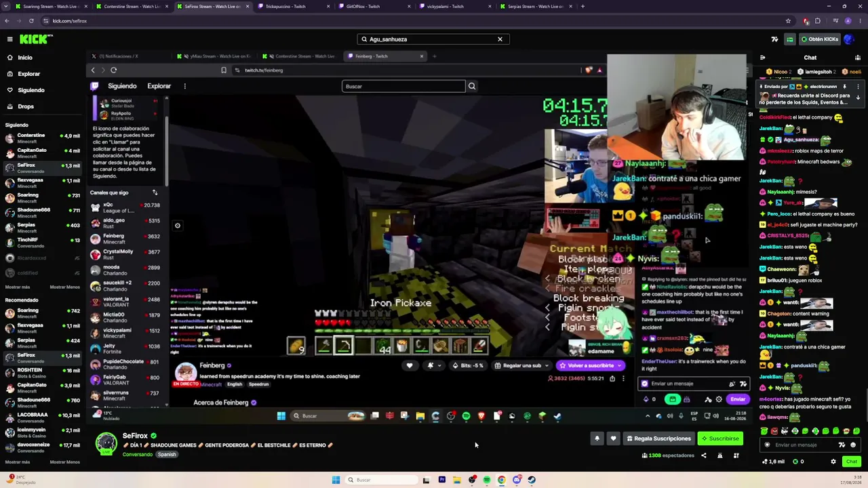The width and height of the screenshot is (868, 488).
Task: Click the purple Enviar button in Twitch chat
Action: (737, 400)
